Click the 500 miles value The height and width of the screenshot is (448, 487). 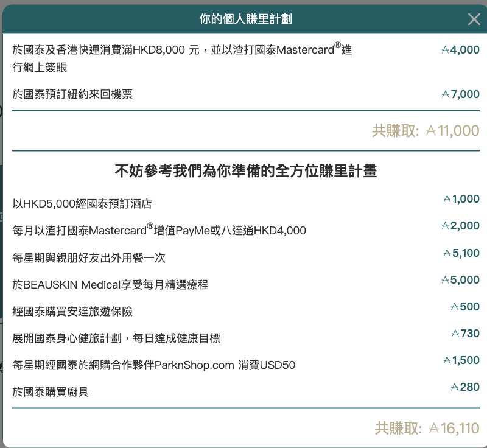point(465,306)
